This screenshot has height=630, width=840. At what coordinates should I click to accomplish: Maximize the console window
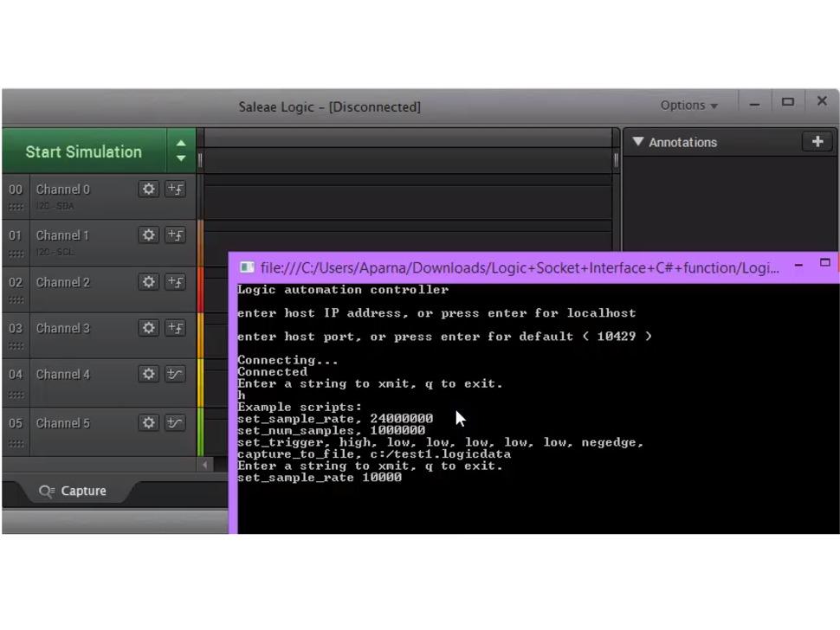click(824, 262)
